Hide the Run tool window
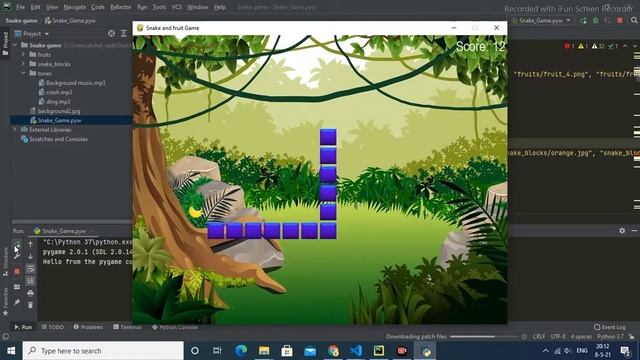This screenshot has width=640, height=360. coord(634,231)
